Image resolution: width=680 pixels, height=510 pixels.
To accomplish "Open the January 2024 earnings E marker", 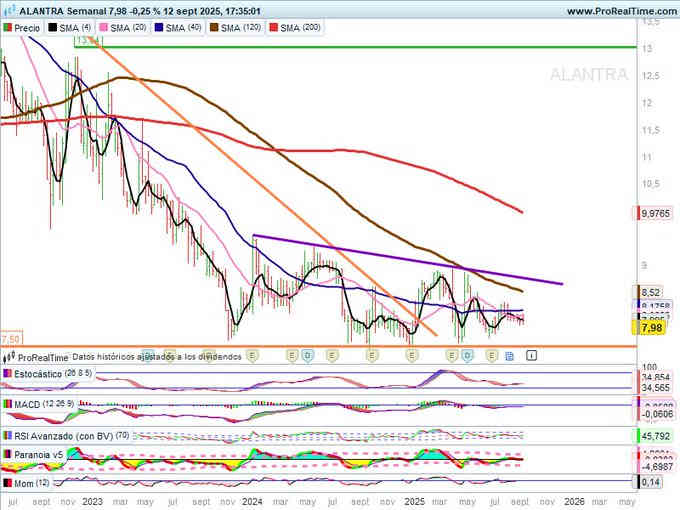I will click(x=252, y=356).
